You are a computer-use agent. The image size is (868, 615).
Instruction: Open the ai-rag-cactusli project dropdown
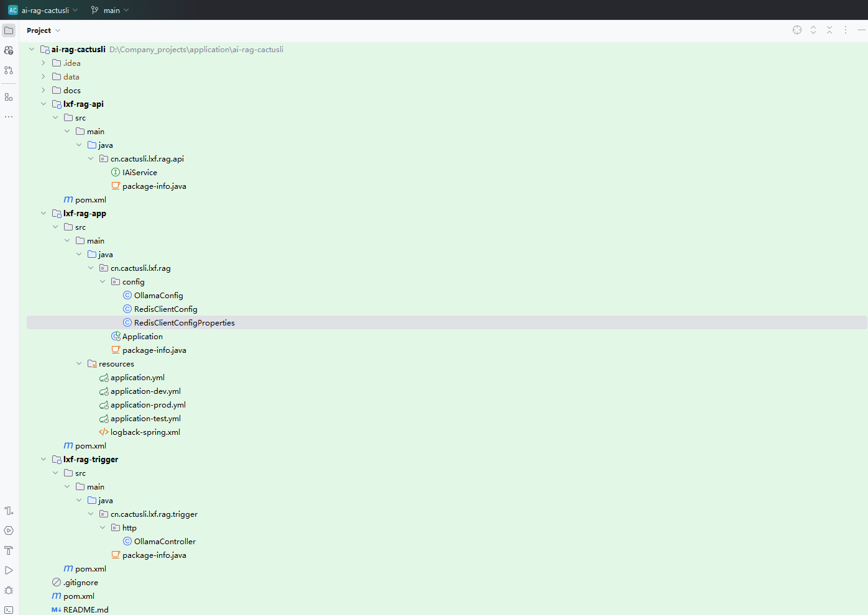[x=50, y=10]
